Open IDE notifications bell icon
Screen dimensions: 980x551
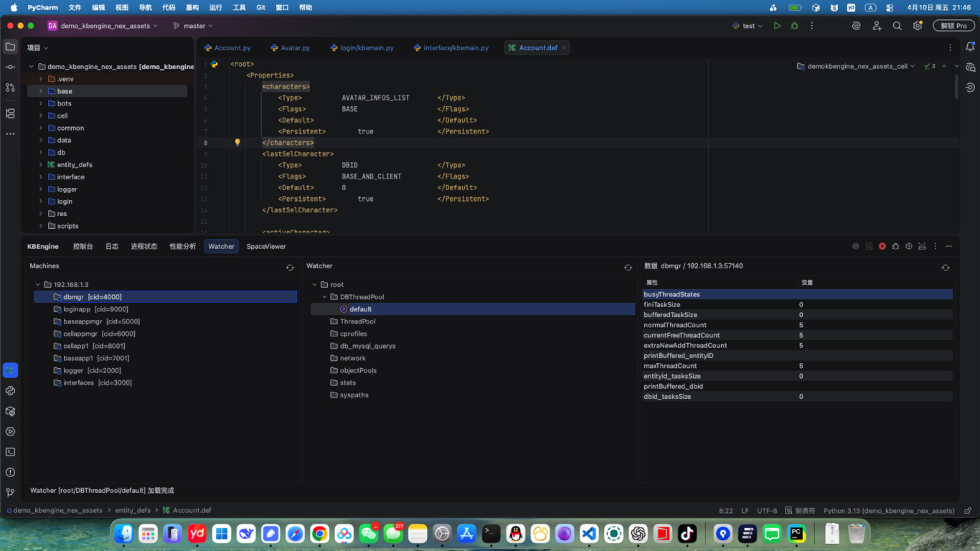coord(971,47)
